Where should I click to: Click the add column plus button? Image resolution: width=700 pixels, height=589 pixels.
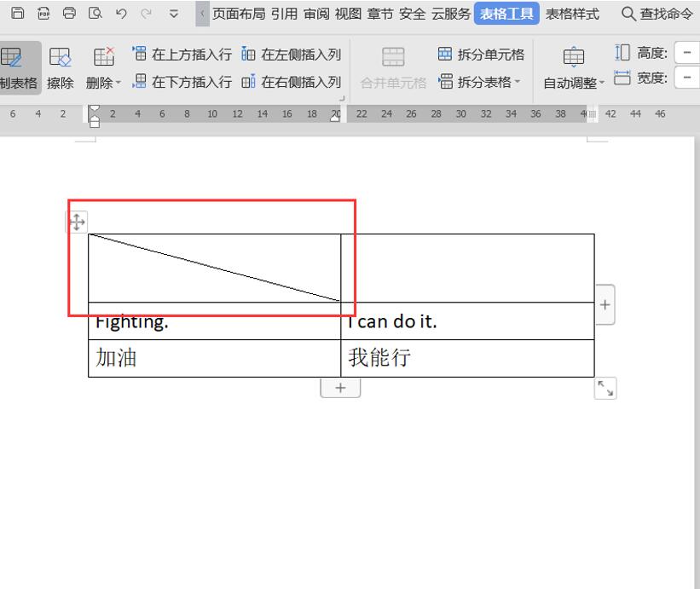tap(605, 305)
